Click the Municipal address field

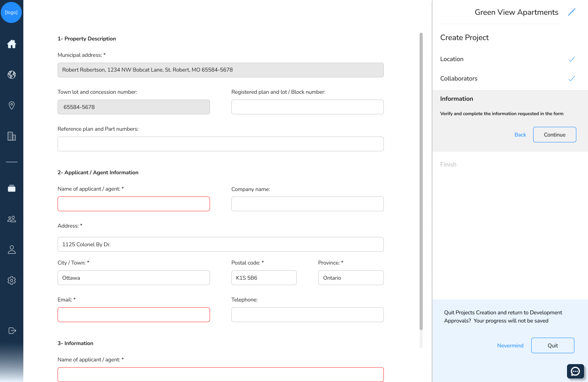pyautogui.click(x=220, y=70)
